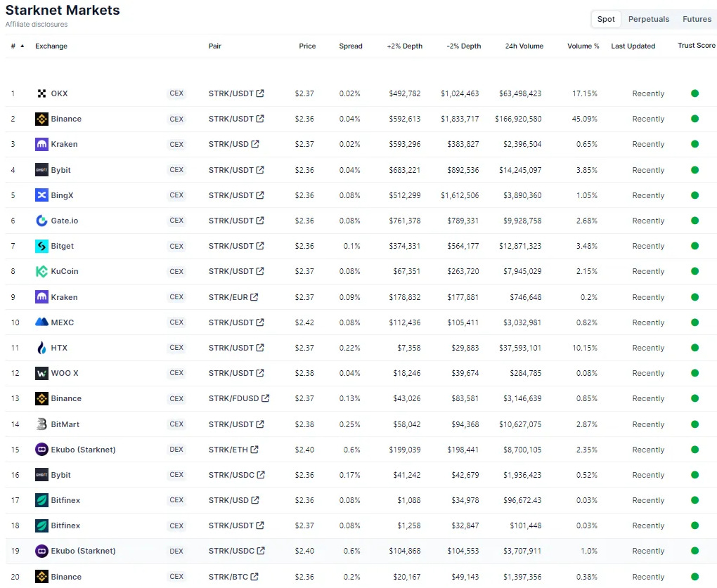Sort table by Price column header

[307, 46]
